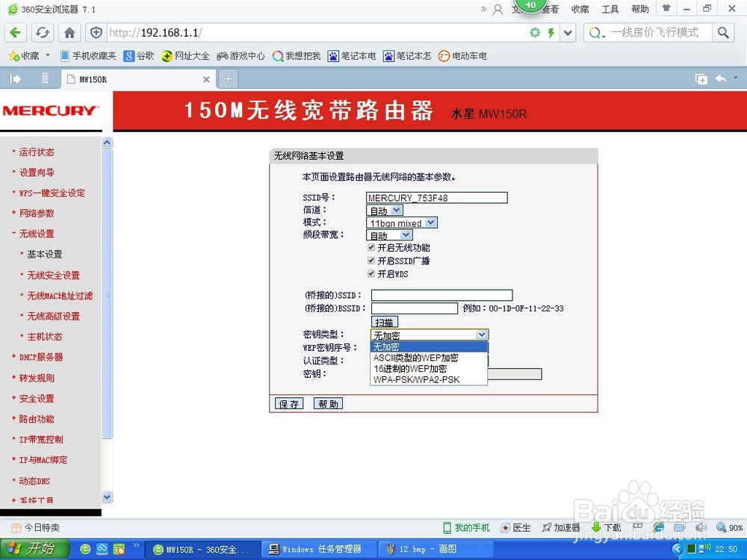747x560 pixels.
Task: Open the 谷歌 bookmark
Action: point(139,56)
